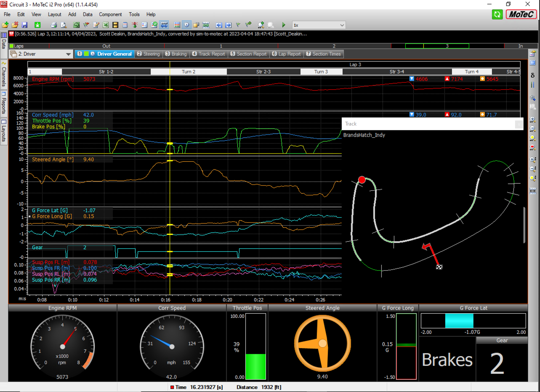This screenshot has height=392, width=540.
Task: Click the Save blue floppy disk icon
Action: point(24,25)
